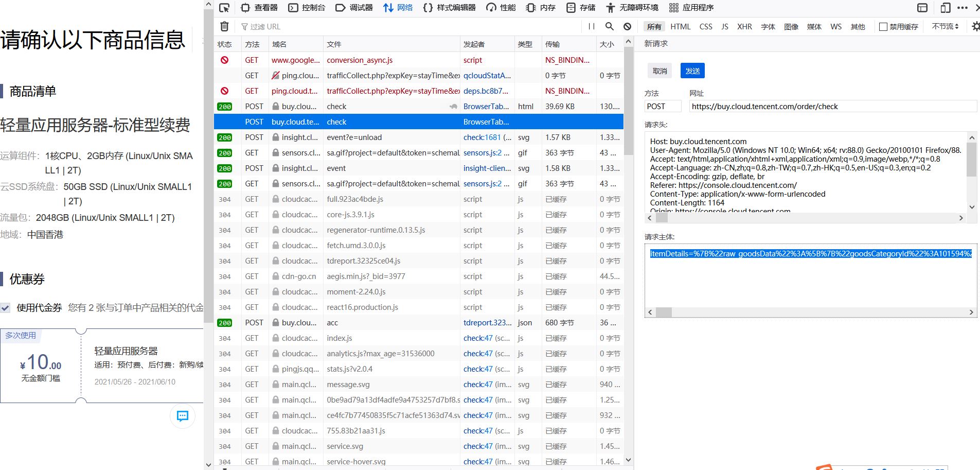Viewport: 980px width, 470px height.
Task: Click request body horizontal scrollbar thumb
Action: pyautogui.click(x=664, y=312)
